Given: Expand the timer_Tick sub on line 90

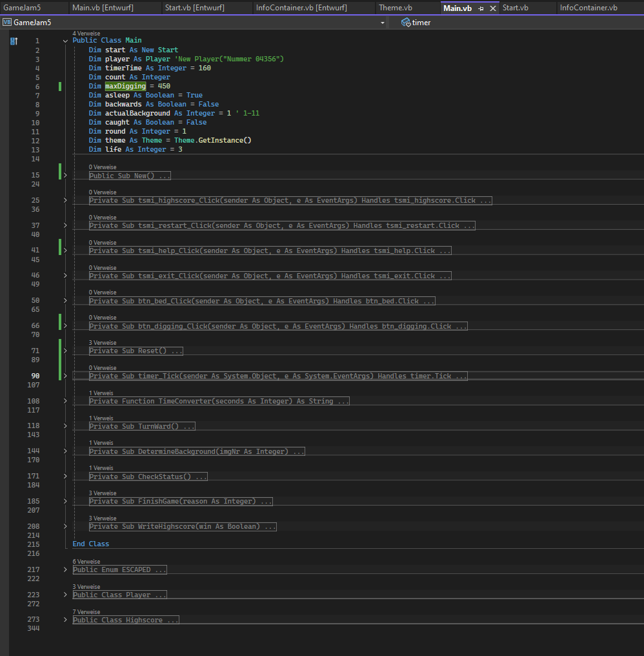Looking at the screenshot, I should coord(65,376).
